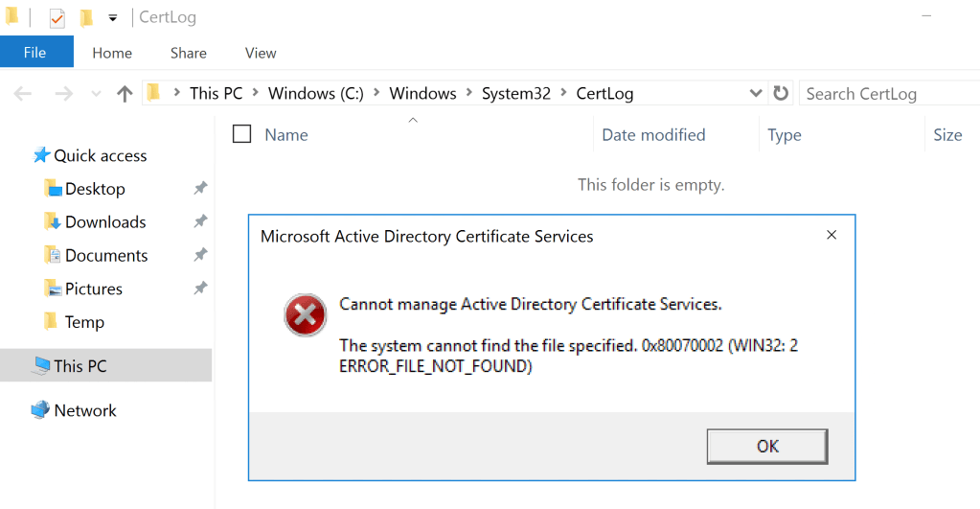The height and width of the screenshot is (509, 980).
Task: Click the Refresh icon beside address bar
Action: (781, 93)
